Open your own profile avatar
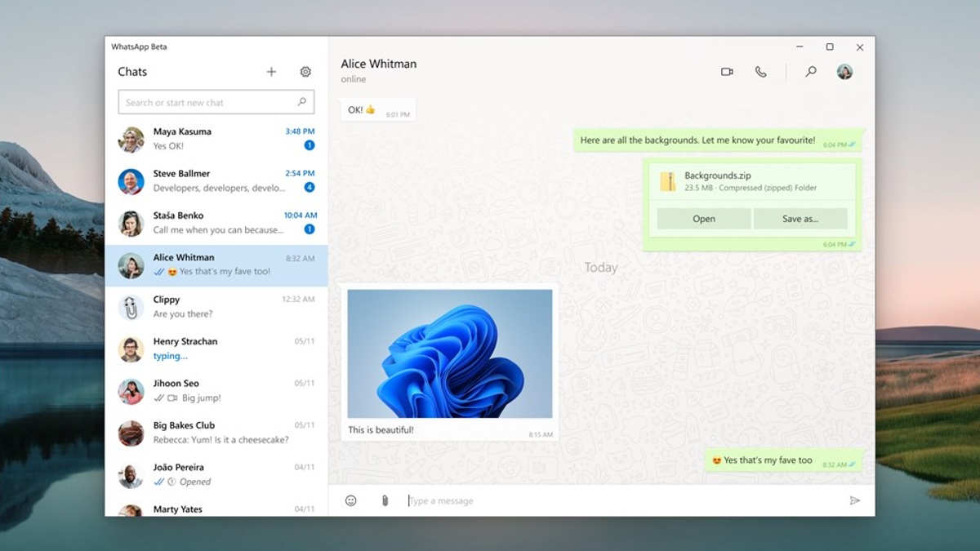Image resolution: width=980 pixels, height=551 pixels. tap(845, 72)
